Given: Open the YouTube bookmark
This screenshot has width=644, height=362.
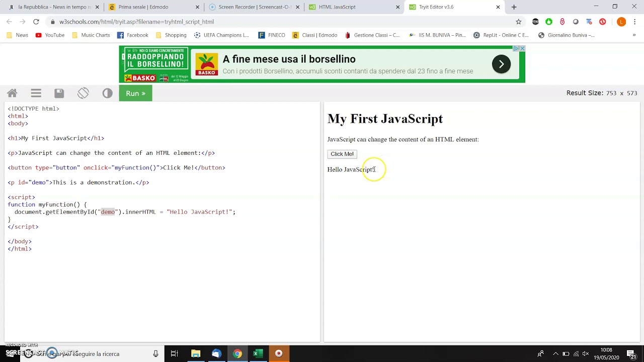Looking at the screenshot, I should [50, 35].
